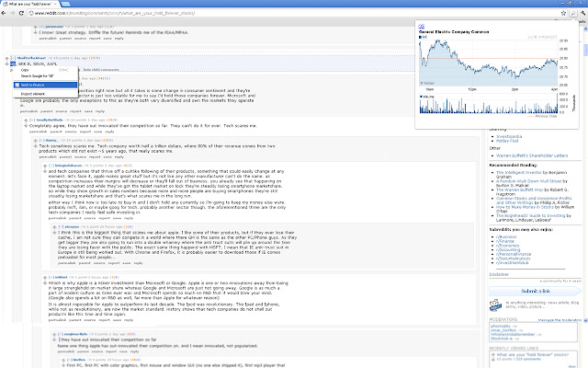Downvote the 'Tech sometimes scares me' comment

(36, 146)
